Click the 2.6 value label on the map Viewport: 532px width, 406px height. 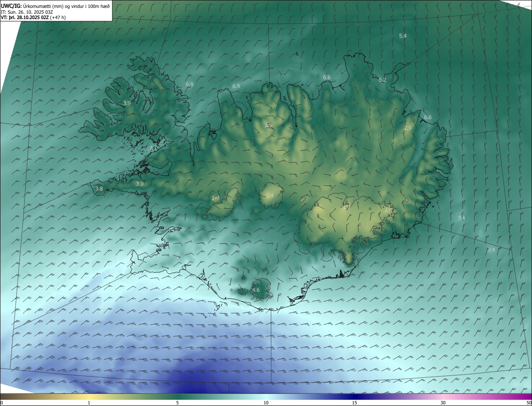[388, 211]
